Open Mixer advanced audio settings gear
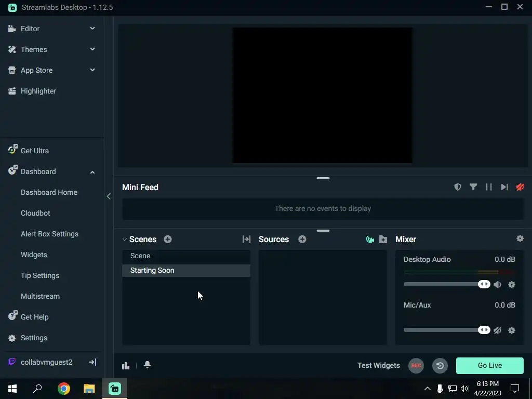 [520, 238]
